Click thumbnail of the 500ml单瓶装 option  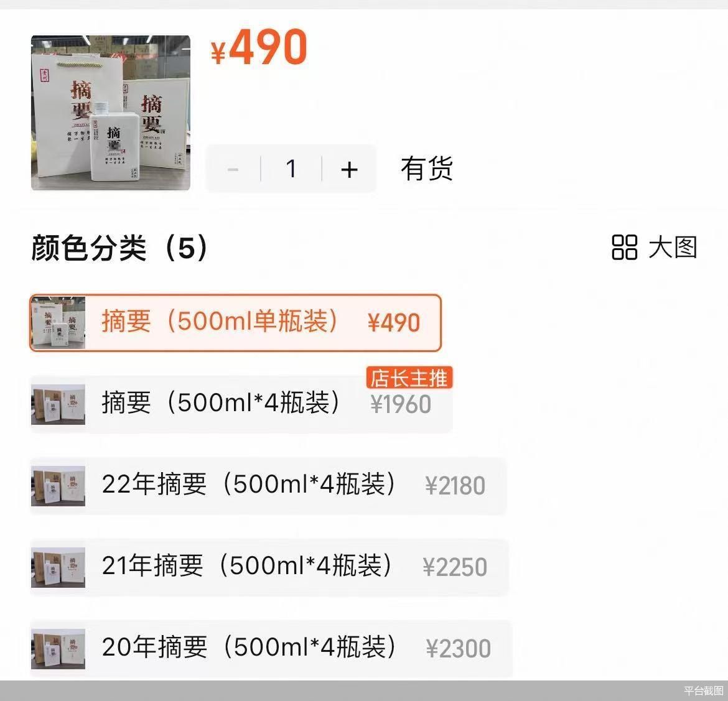pyautogui.click(x=58, y=323)
